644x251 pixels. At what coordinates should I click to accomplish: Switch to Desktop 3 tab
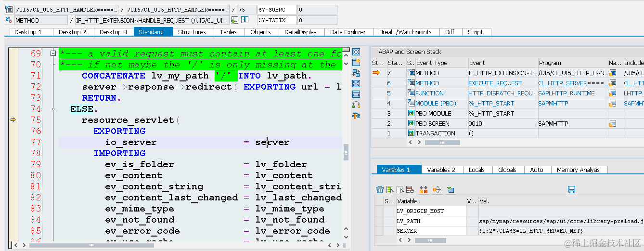point(113,32)
